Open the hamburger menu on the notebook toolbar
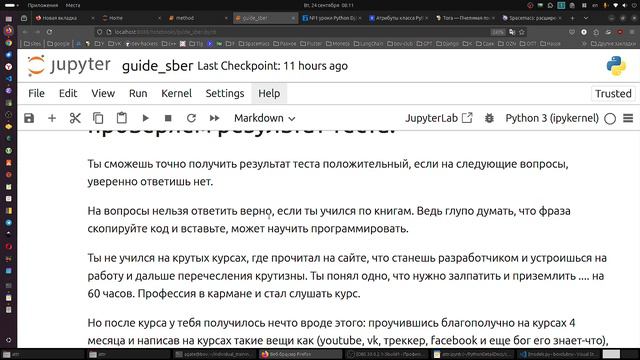This screenshot has height=360, width=640. pyautogui.click(x=628, y=118)
